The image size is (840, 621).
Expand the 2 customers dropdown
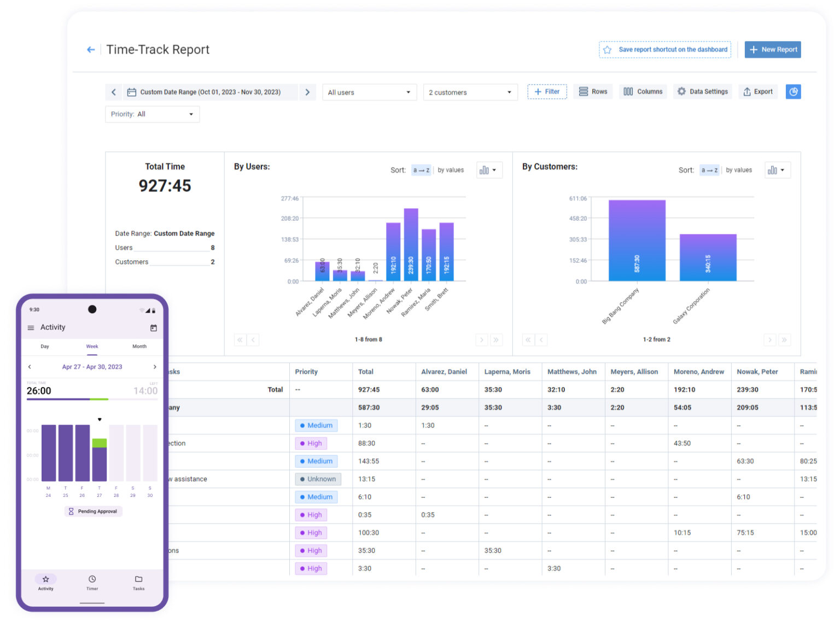[470, 92]
